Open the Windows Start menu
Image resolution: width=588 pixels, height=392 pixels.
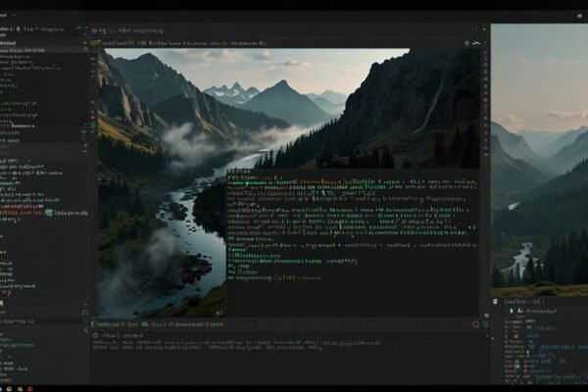click(x=6, y=385)
